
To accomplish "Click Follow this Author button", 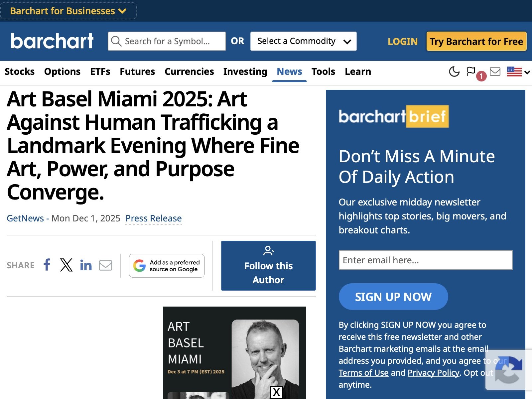I will point(268,266).
